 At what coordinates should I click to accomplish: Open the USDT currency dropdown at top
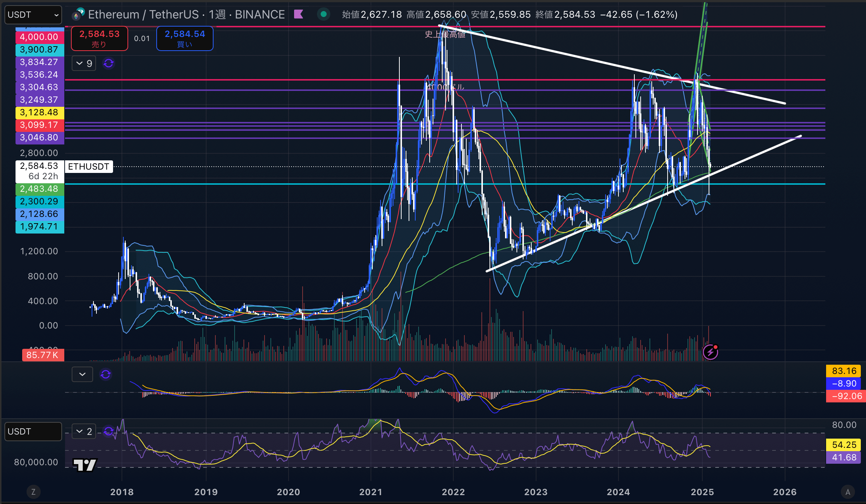(x=33, y=15)
